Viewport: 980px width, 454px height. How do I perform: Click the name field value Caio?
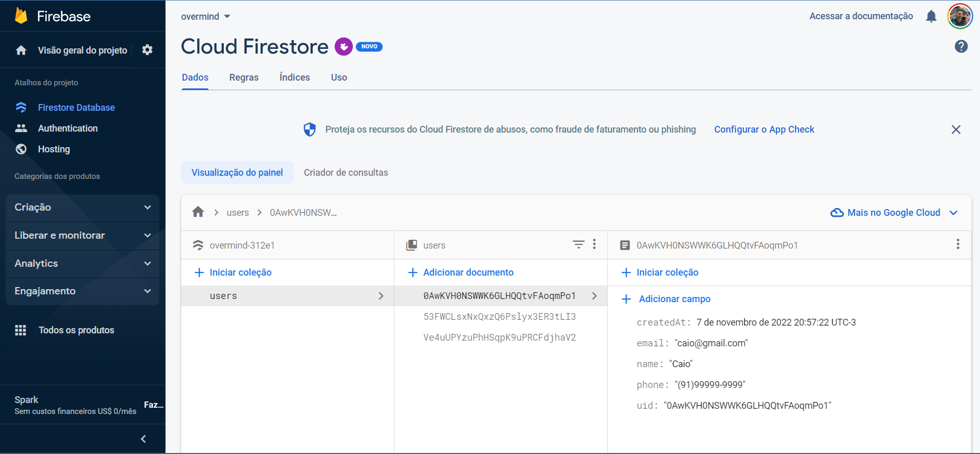(681, 364)
